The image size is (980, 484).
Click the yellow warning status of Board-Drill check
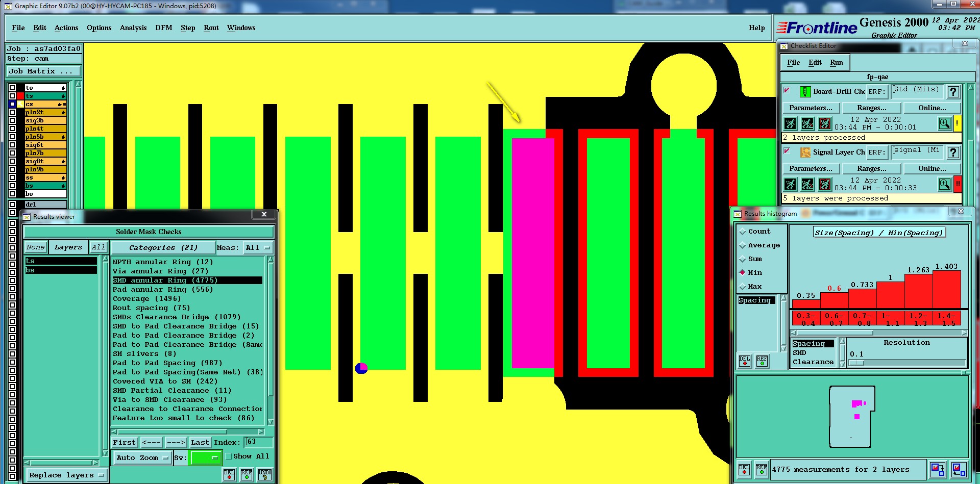point(958,123)
